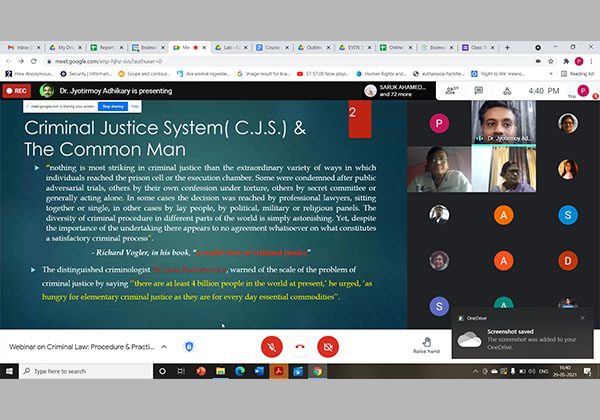Click the Windows Start button
The width and height of the screenshot is (600, 420).
[10, 371]
